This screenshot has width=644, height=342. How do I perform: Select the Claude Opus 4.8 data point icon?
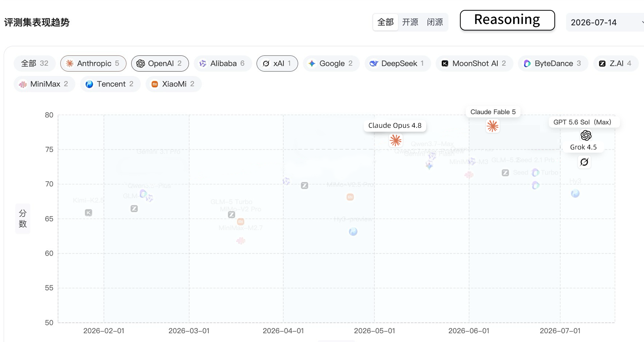point(396,140)
